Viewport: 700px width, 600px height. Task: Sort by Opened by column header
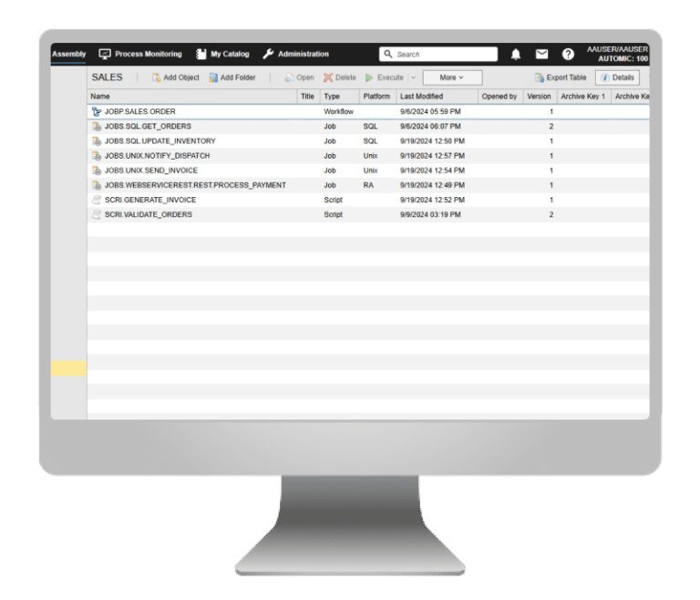click(x=500, y=97)
